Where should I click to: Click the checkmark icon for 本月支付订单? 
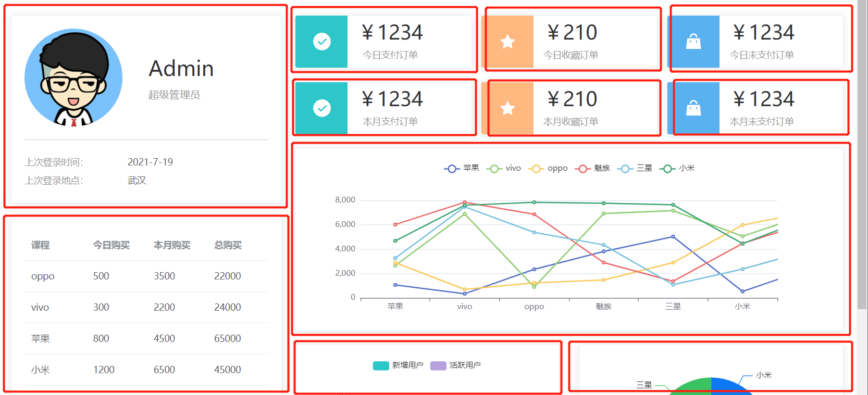(322, 108)
